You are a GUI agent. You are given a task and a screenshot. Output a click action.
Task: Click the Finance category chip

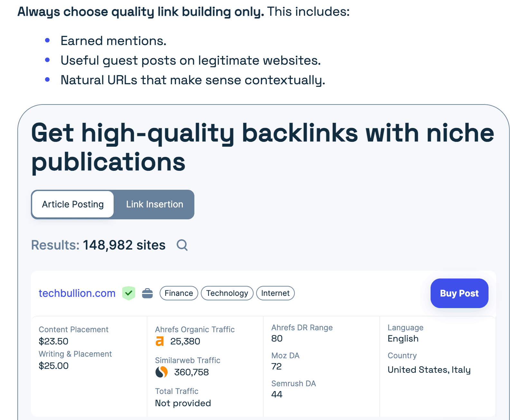[x=179, y=293]
